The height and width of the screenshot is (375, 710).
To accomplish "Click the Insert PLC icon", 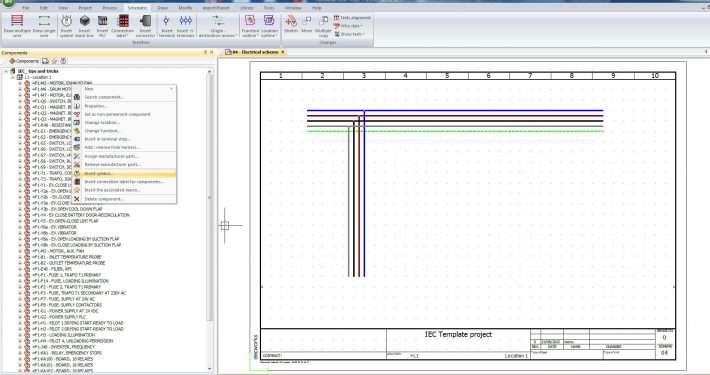I will 102,25.
